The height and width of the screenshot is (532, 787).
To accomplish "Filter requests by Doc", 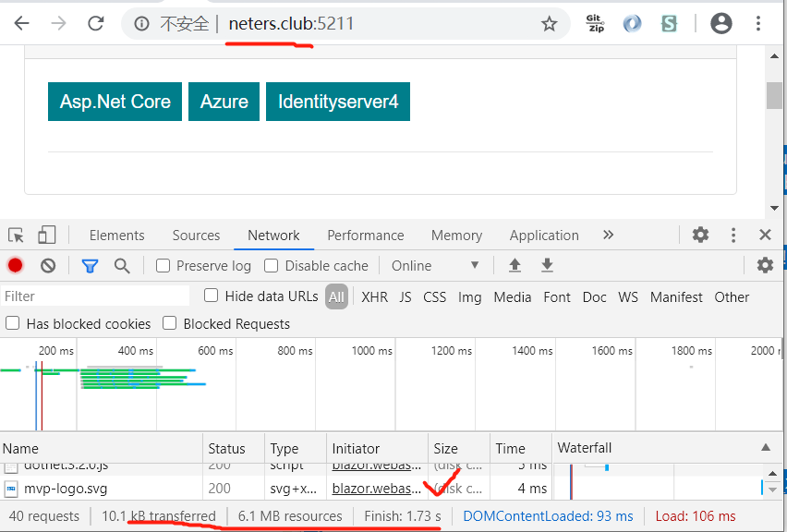I will point(594,297).
